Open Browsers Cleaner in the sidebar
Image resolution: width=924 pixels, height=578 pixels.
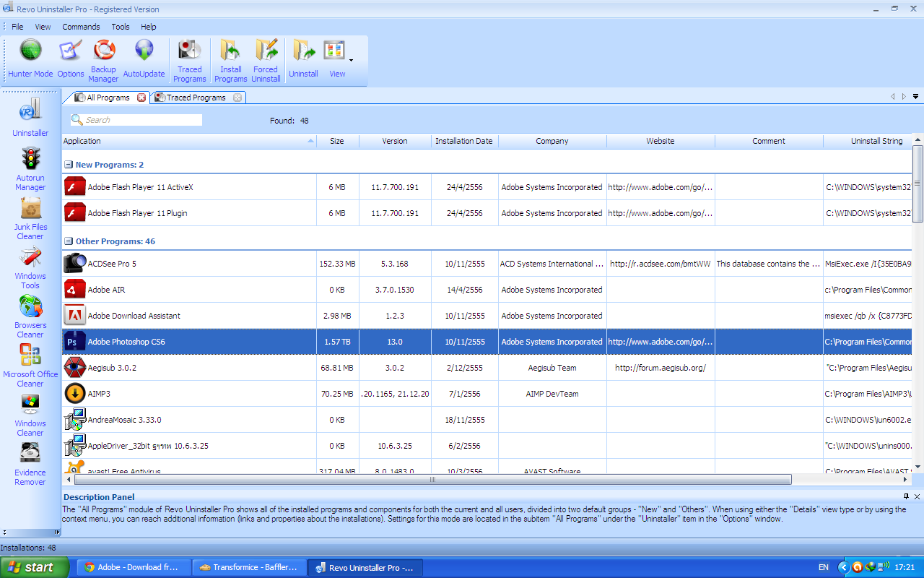point(30,316)
